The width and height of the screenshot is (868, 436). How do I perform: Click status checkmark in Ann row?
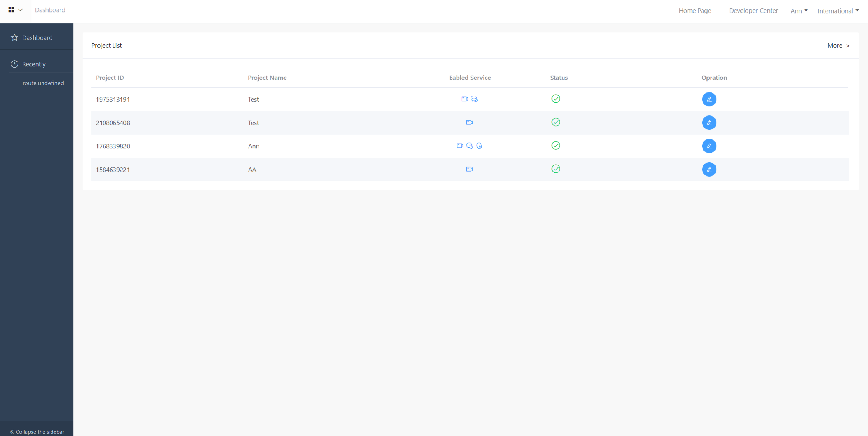tap(556, 146)
